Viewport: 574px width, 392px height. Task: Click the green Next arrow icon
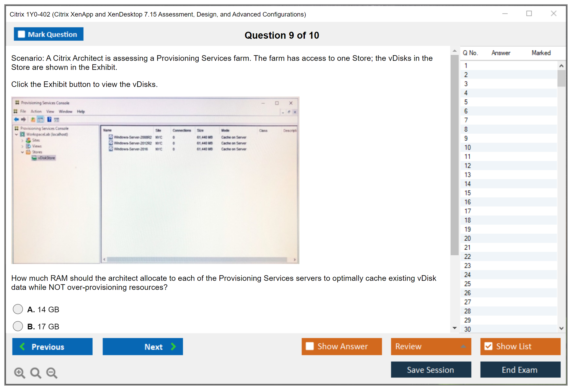tap(173, 346)
